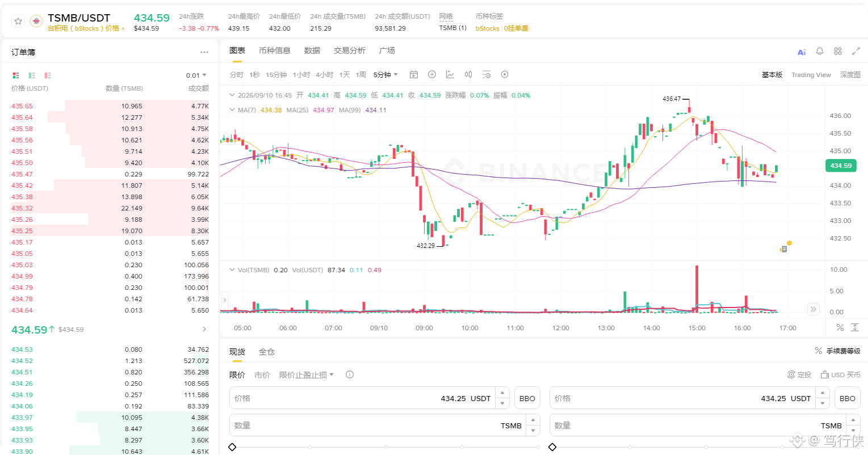Open the 手续费等级 link

(x=838, y=351)
